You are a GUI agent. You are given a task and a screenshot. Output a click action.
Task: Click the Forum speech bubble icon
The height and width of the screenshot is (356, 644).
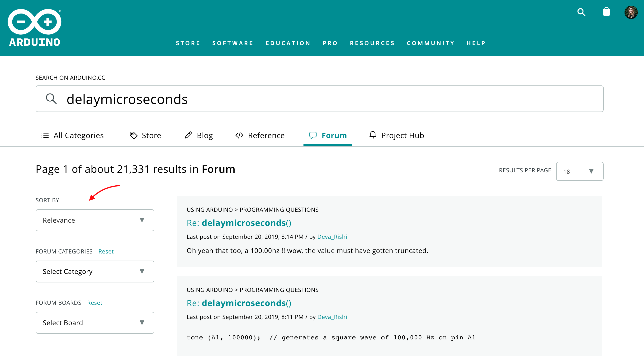coord(313,135)
